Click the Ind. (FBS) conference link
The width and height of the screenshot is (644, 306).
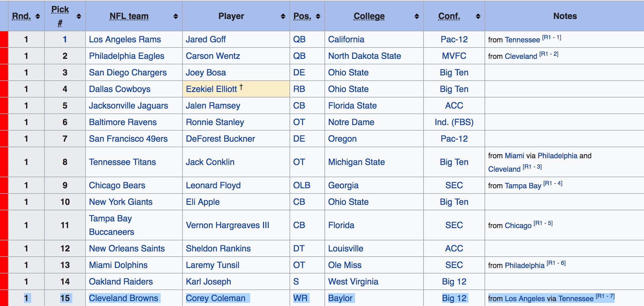click(454, 122)
